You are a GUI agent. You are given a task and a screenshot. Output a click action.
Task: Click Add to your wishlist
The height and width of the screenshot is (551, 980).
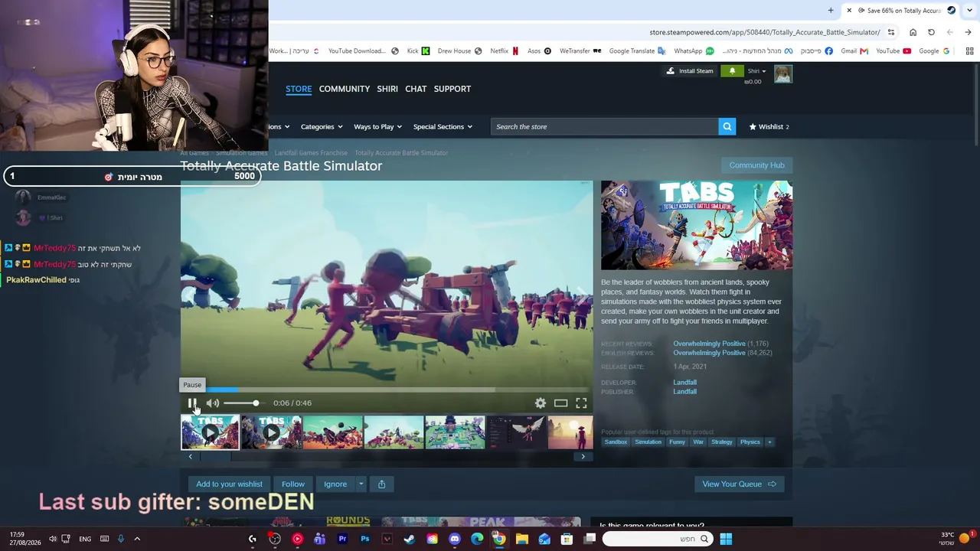click(229, 484)
